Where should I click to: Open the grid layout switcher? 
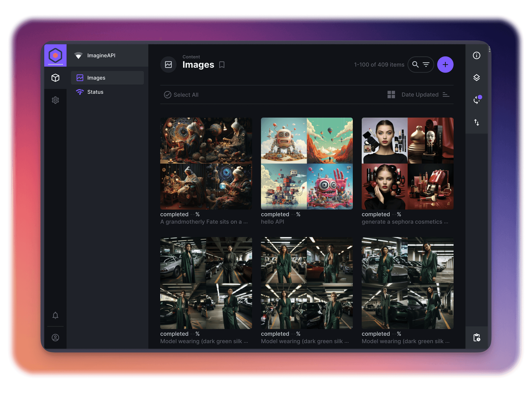[391, 95]
